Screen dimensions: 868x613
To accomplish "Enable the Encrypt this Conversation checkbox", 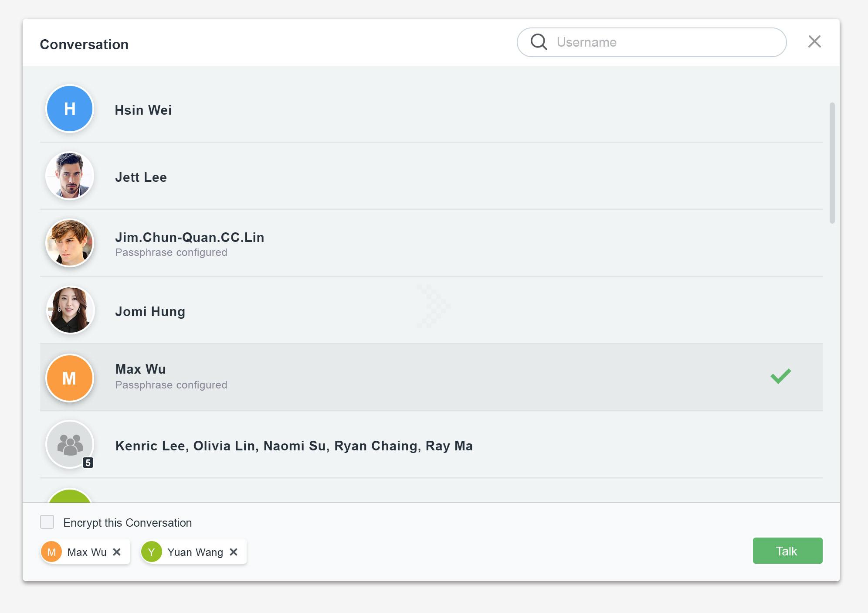I will pyautogui.click(x=47, y=522).
